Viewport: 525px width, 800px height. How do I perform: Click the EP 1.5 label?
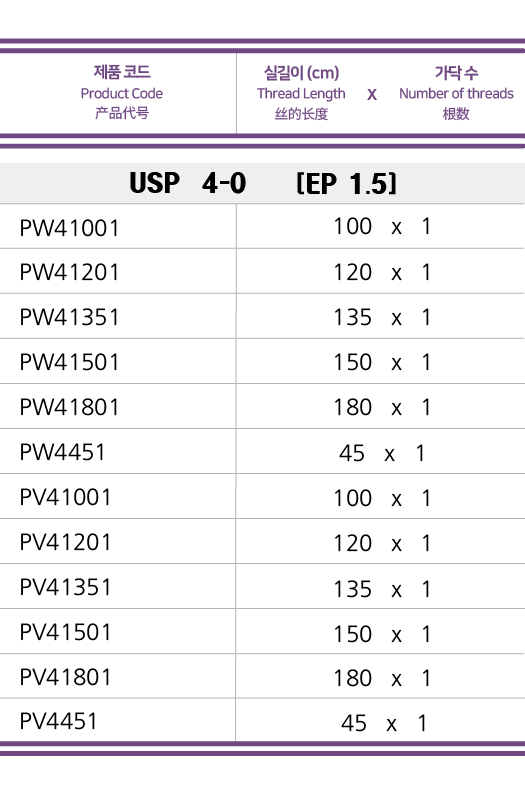346,183
